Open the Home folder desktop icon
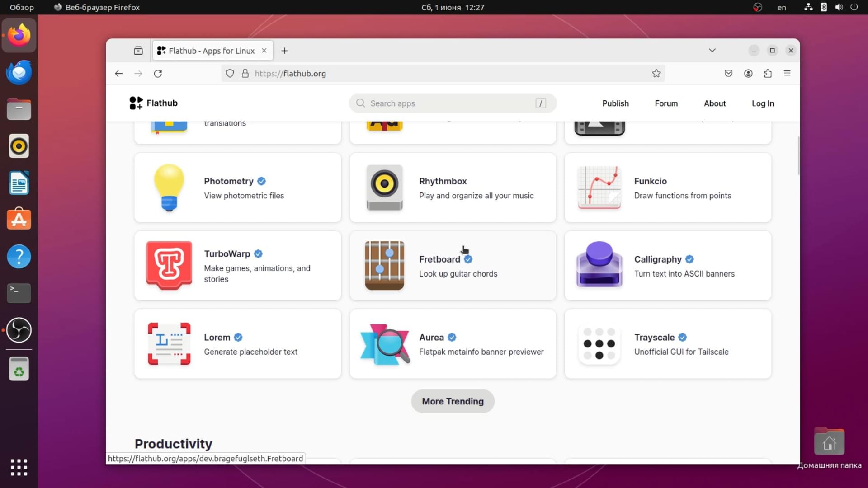 tap(829, 448)
